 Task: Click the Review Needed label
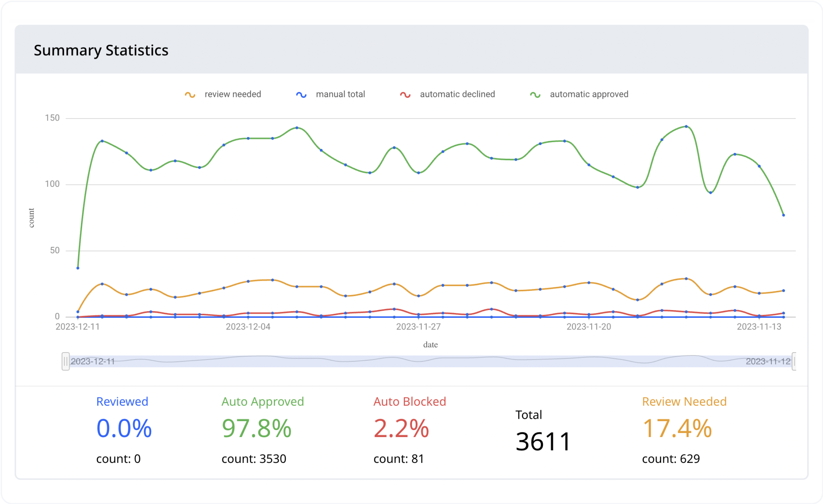[x=684, y=402]
